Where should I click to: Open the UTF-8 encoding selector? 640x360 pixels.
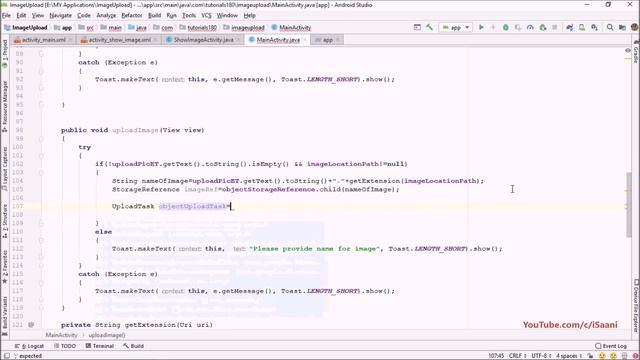click(542, 356)
